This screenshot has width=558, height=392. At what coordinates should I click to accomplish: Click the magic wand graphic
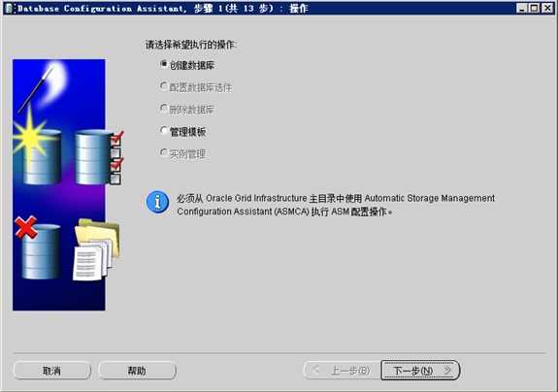36,89
